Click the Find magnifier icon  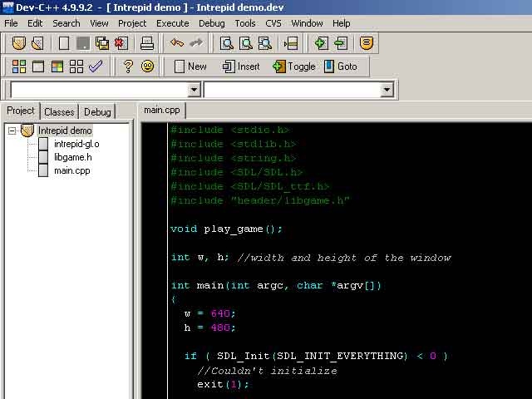tap(226, 42)
